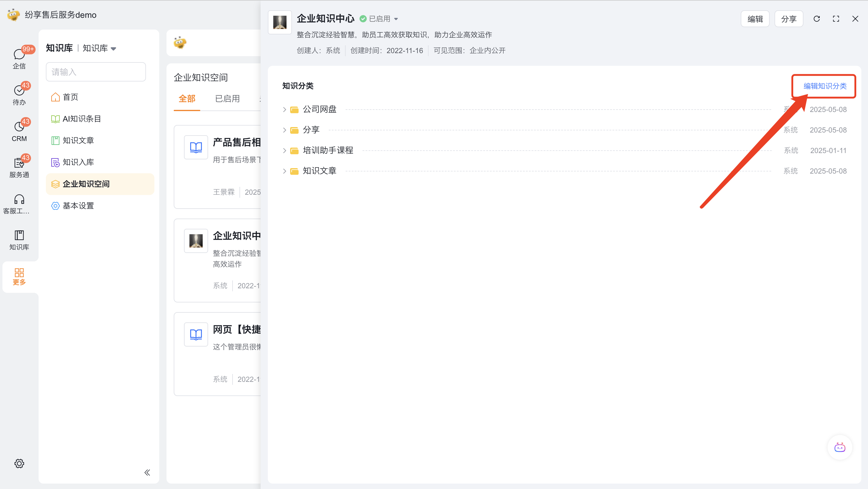Click the 分享 button in header
Screen dimensions: 868x489
point(788,19)
